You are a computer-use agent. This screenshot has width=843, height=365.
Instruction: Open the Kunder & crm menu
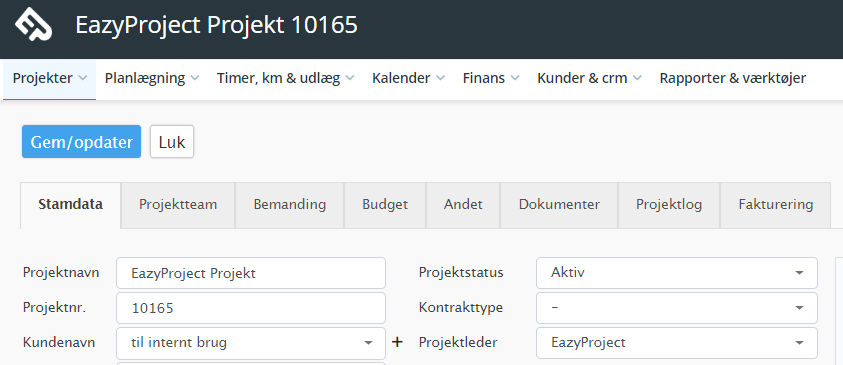point(589,78)
